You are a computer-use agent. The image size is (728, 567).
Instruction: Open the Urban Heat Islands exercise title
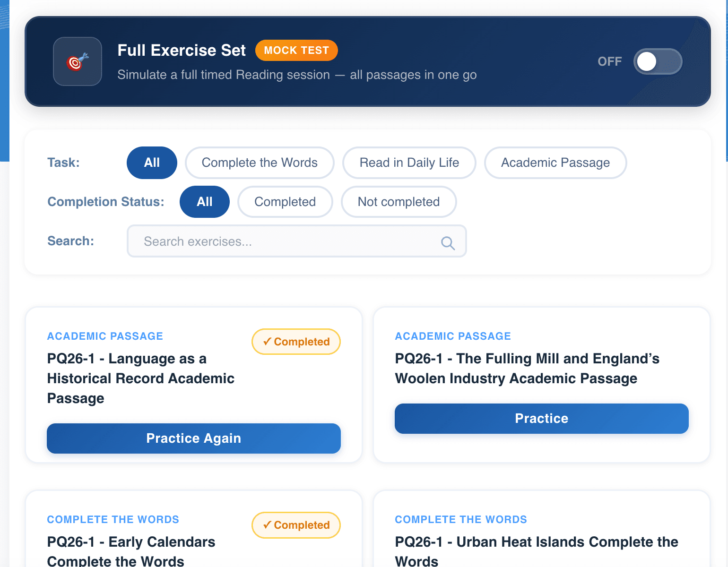coord(536,551)
